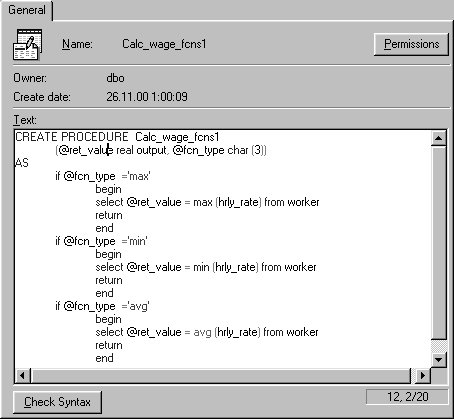
Task: Click the vertical scrollbar down arrow
Action: (x=438, y=359)
